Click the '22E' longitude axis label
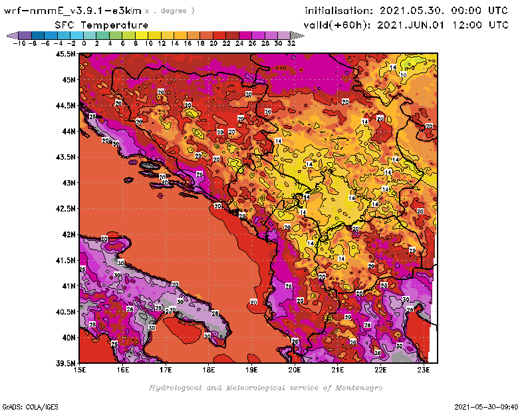The image size is (532, 411). click(x=380, y=370)
